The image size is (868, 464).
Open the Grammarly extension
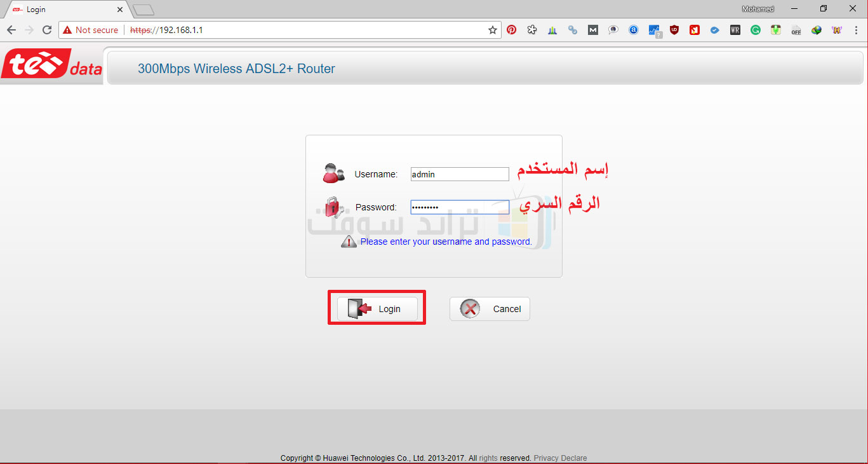coord(756,30)
